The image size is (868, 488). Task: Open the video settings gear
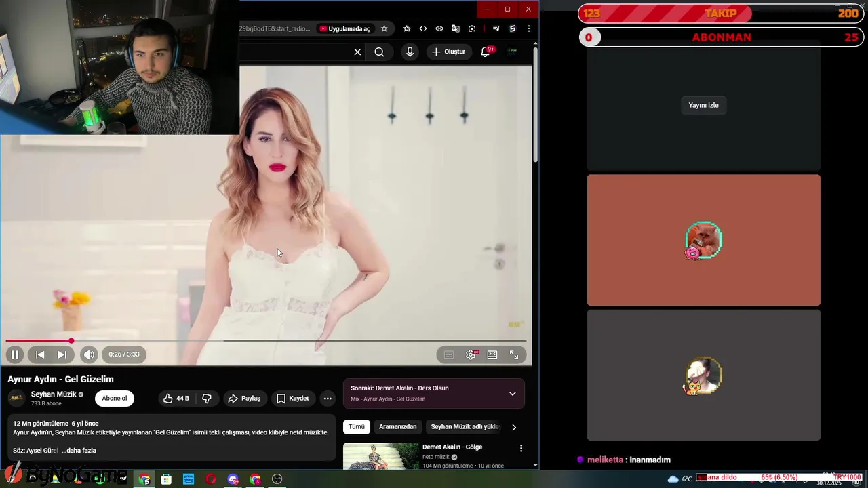click(471, 354)
